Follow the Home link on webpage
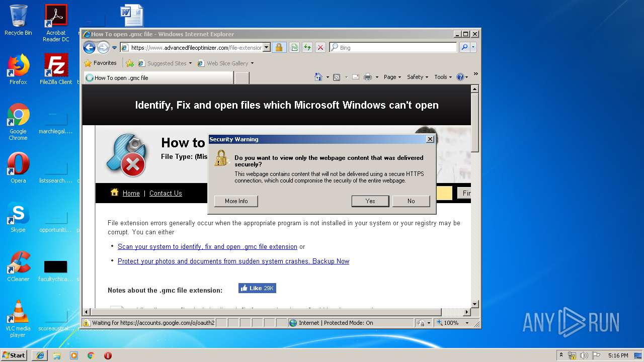This screenshot has width=644, height=362. [x=131, y=193]
